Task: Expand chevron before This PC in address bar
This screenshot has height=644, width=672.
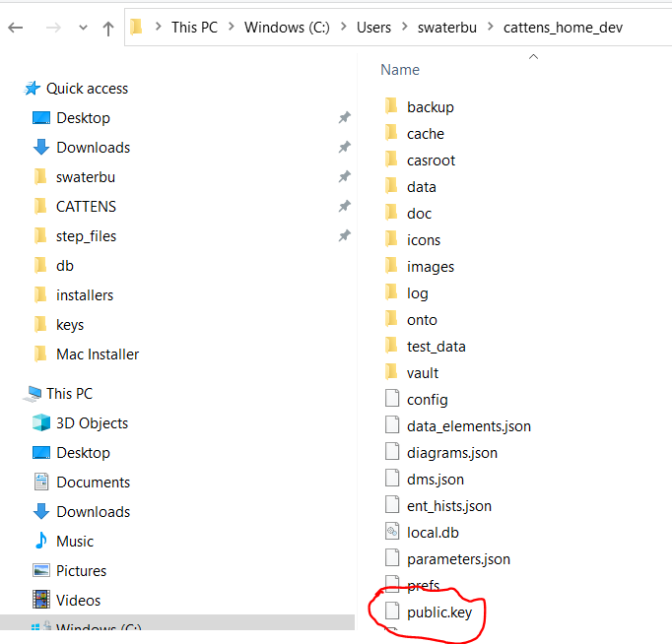Action: tap(158, 27)
